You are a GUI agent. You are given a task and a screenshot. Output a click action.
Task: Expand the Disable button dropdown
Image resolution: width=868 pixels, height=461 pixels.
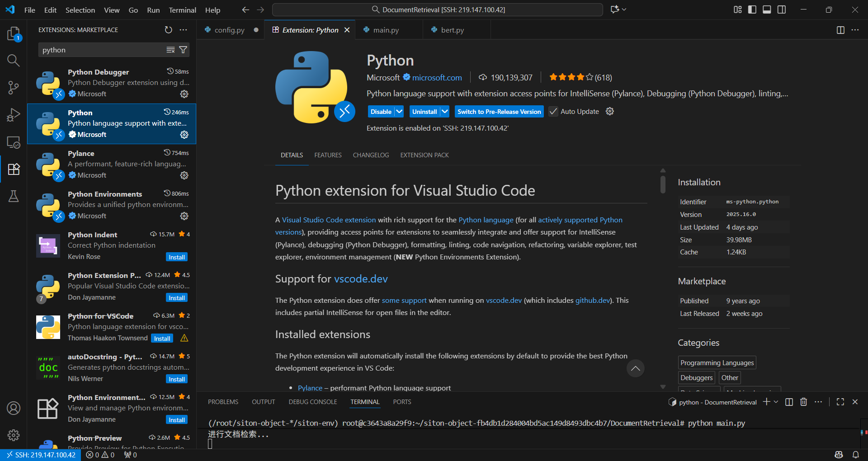tap(399, 111)
